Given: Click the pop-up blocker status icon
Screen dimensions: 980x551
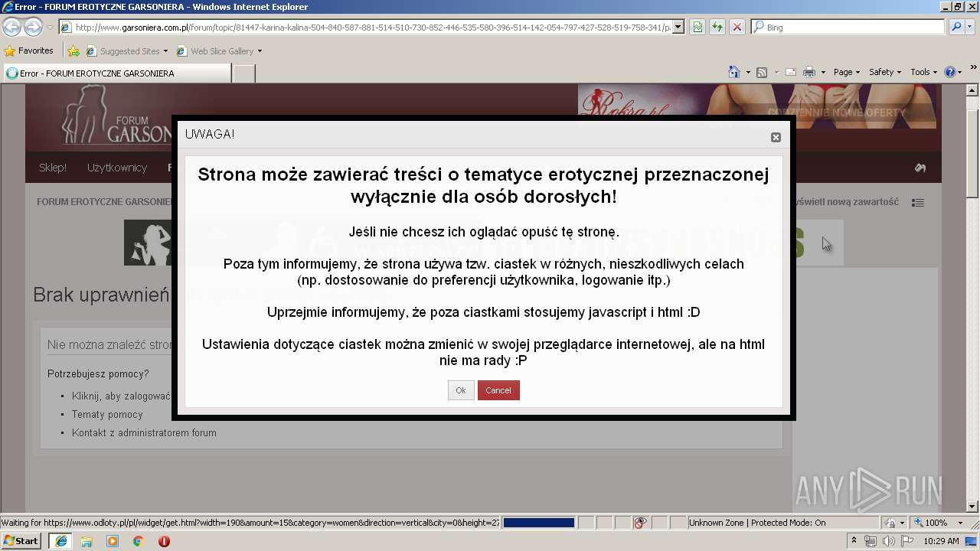Looking at the screenshot, I should tap(640, 523).
